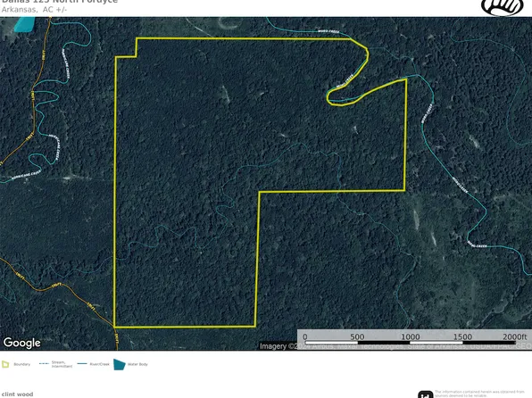The width and height of the screenshot is (532, 398).
Task: Click the Imagery copyright attribution text
Action: pos(395,346)
